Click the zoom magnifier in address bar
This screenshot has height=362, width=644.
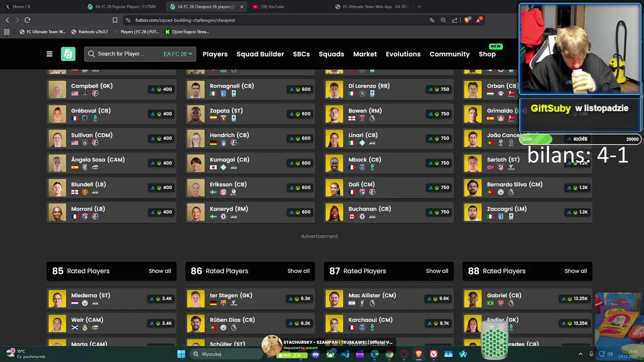tap(443, 20)
